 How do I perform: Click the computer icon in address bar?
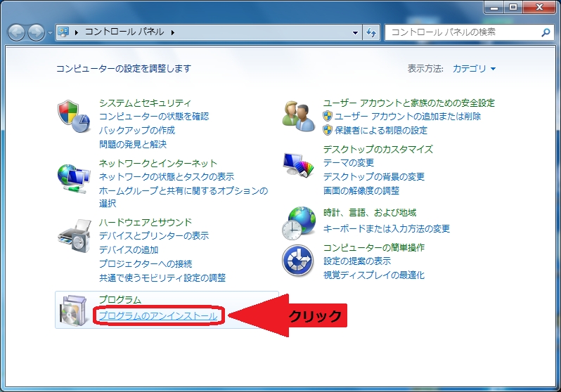coord(63,32)
